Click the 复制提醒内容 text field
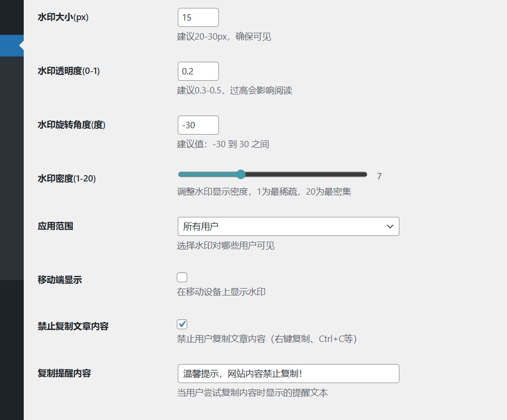This screenshot has height=420, width=507. [288, 374]
